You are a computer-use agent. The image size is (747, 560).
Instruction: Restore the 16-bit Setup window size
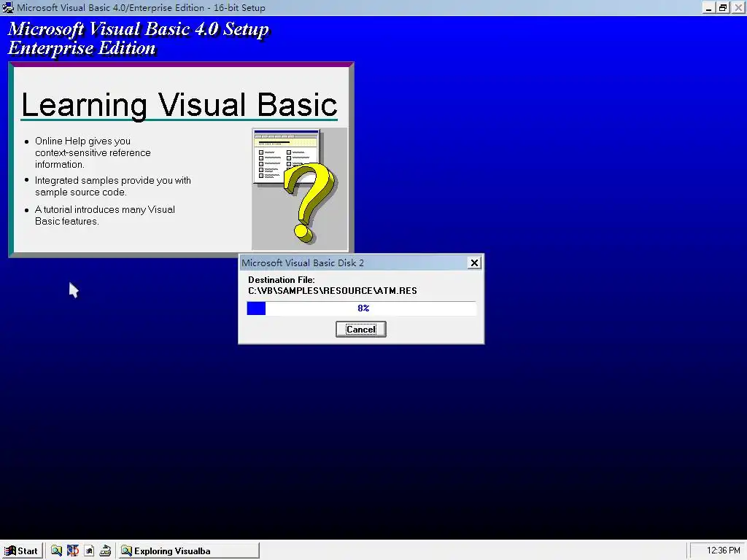pyautogui.click(x=723, y=7)
